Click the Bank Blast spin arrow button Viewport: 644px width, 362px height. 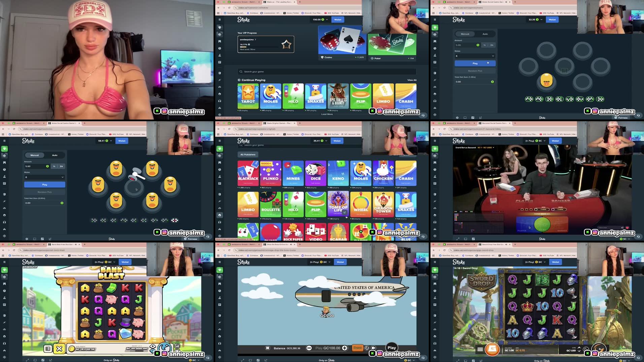click(x=165, y=348)
